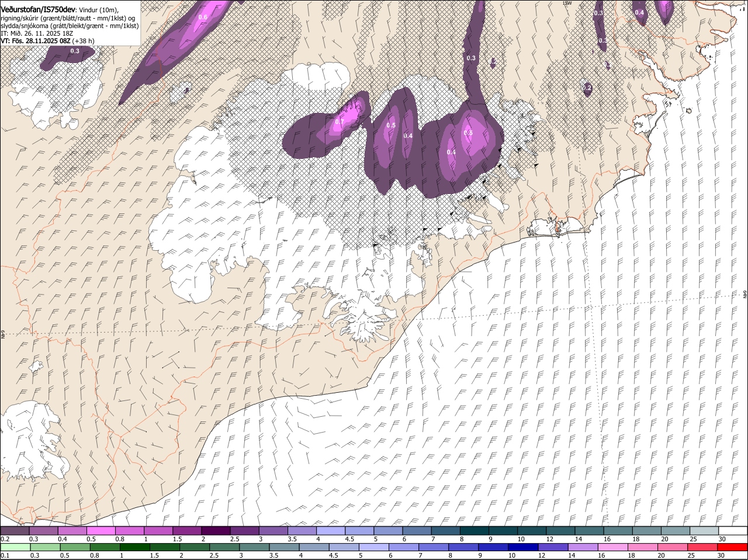
Task: Click the bottom legend swatch between 0.1 and 0.3
Action: tap(15, 548)
